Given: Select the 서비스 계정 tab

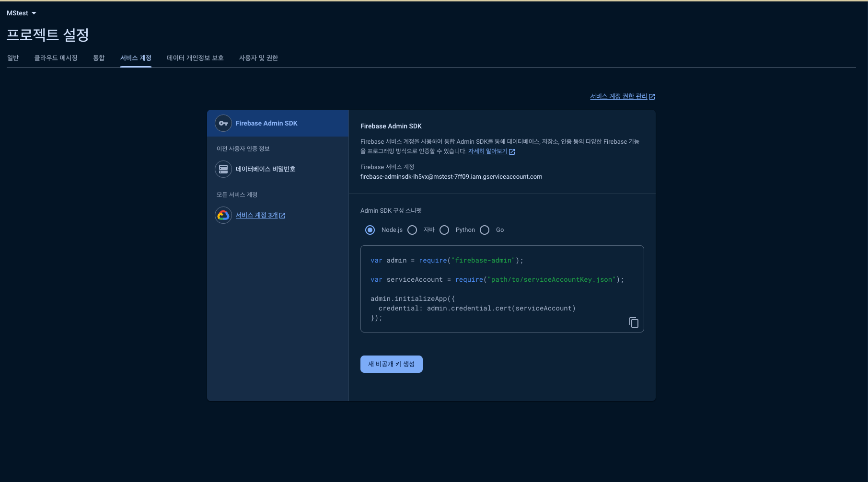Looking at the screenshot, I should coord(136,58).
